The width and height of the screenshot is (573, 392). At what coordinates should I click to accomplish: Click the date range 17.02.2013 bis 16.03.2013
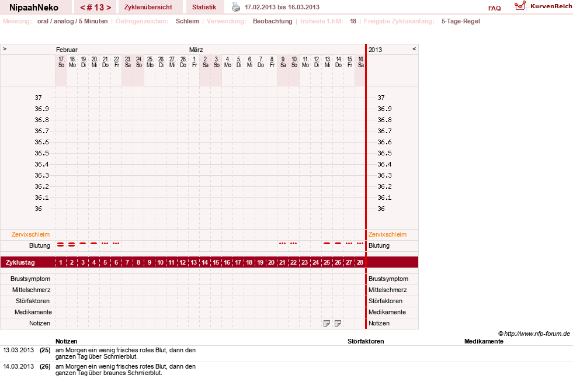(282, 7)
